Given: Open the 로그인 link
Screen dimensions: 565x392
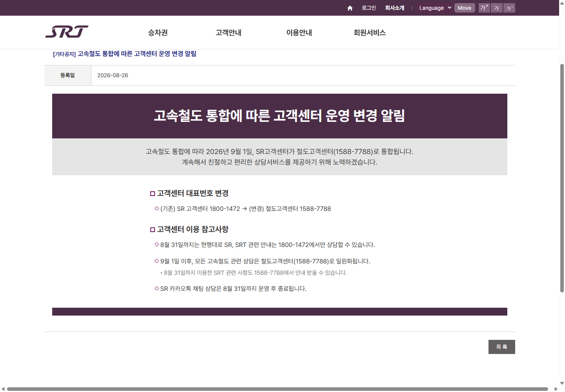Looking at the screenshot, I should pos(369,8).
